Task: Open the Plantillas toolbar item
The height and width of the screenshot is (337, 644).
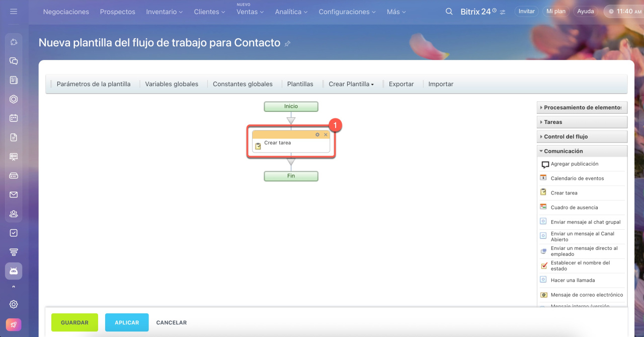Action: 300,84
